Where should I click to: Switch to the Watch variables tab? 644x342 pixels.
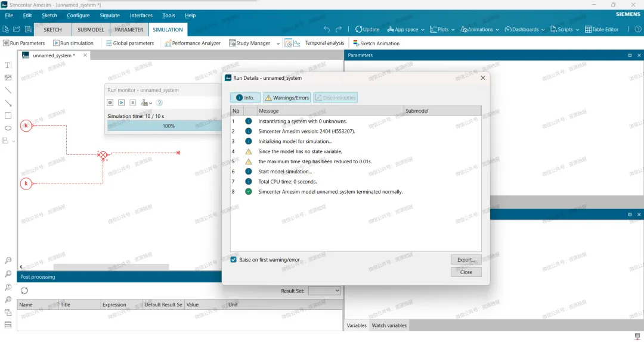pyautogui.click(x=389, y=325)
